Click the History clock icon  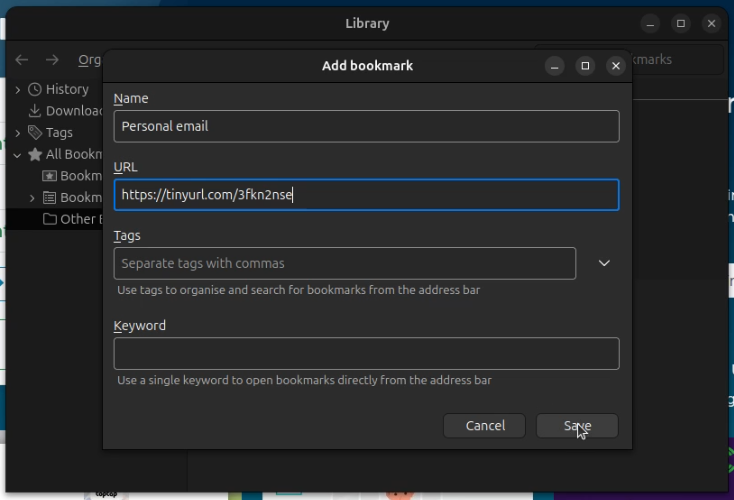tap(35, 89)
